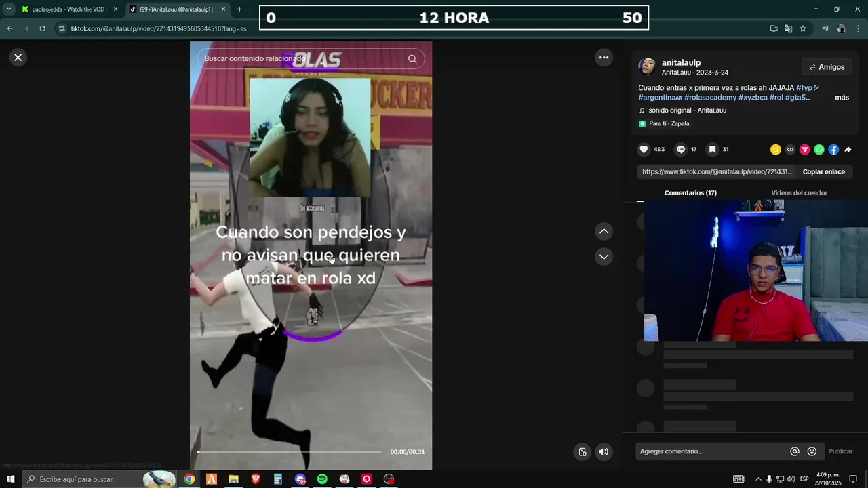Click the video progress bar
The image size is (868, 488).
pos(290,451)
